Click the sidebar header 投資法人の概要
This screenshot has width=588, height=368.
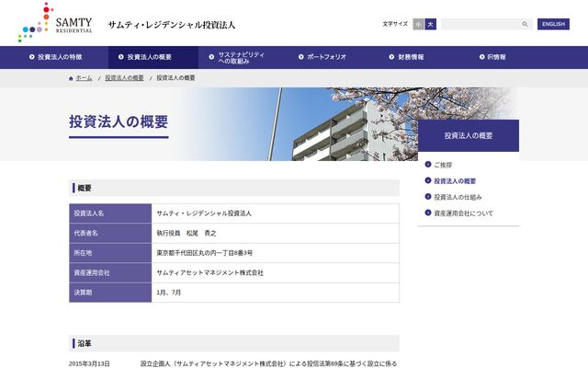coord(469,135)
